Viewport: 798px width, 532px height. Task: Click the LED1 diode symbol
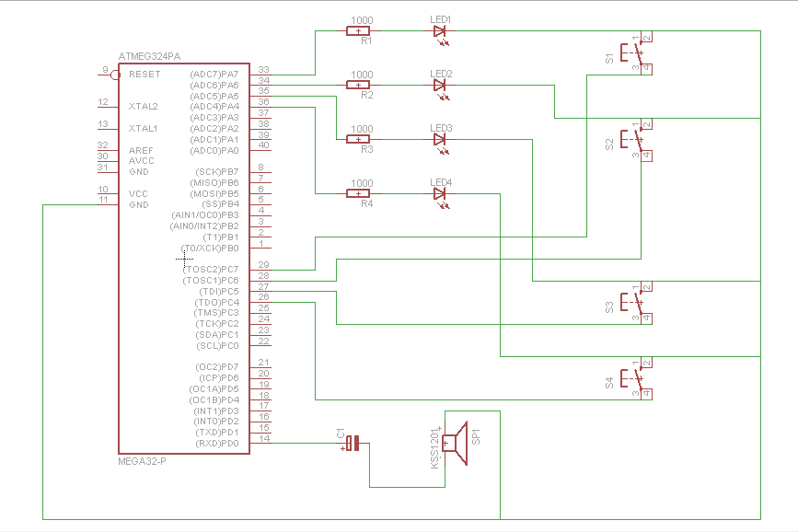440,31
